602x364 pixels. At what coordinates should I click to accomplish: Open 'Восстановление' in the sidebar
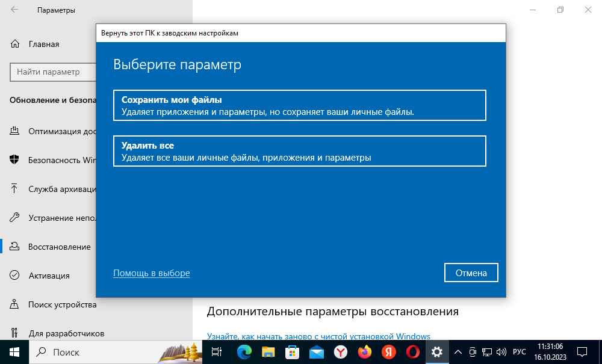pyautogui.click(x=59, y=247)
